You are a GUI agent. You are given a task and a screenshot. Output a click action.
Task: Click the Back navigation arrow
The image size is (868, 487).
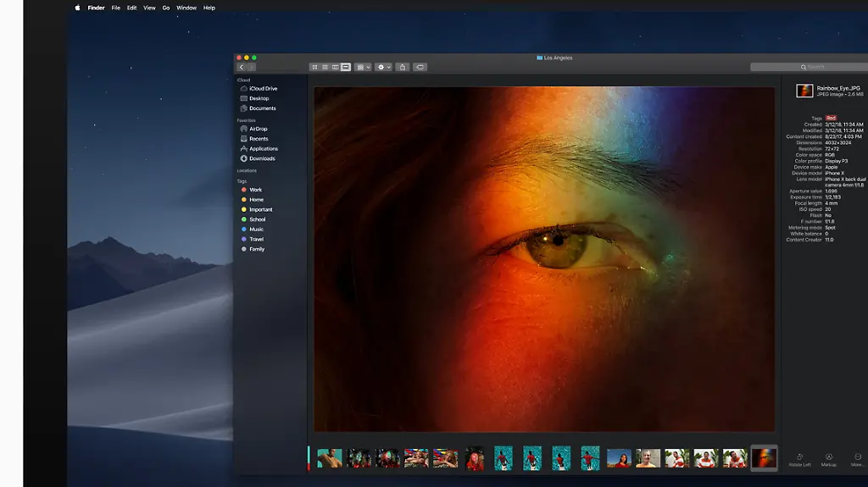pos(242,67)
